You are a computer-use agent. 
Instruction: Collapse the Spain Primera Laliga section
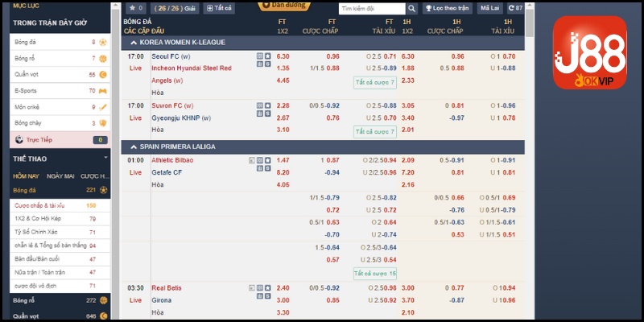pyautogui.click(x=133, y=147)
